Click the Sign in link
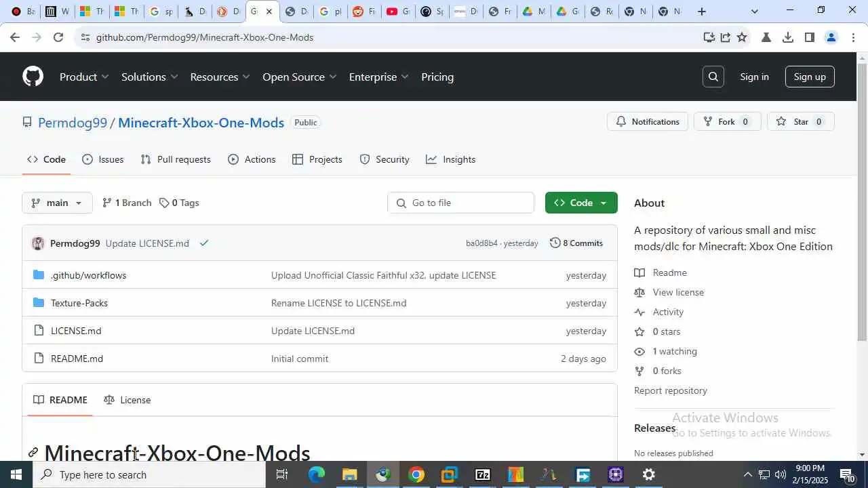 pos(754,77)
